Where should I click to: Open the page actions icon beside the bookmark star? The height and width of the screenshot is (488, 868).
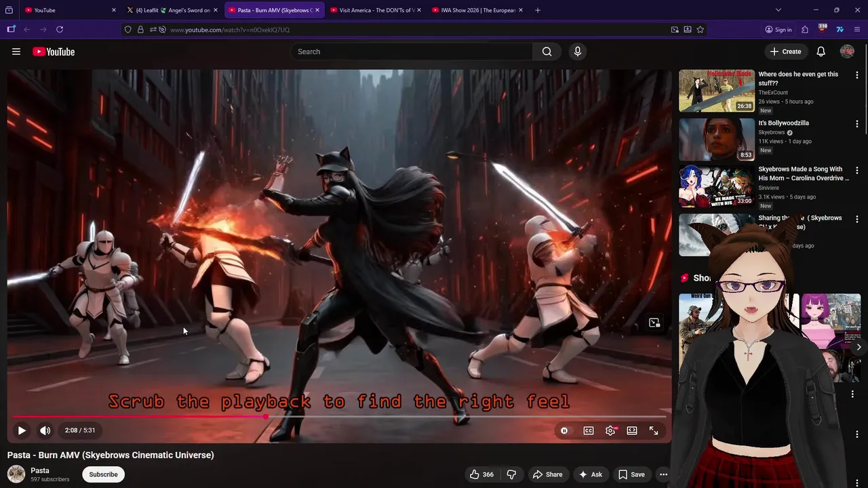tap(688, 30)
